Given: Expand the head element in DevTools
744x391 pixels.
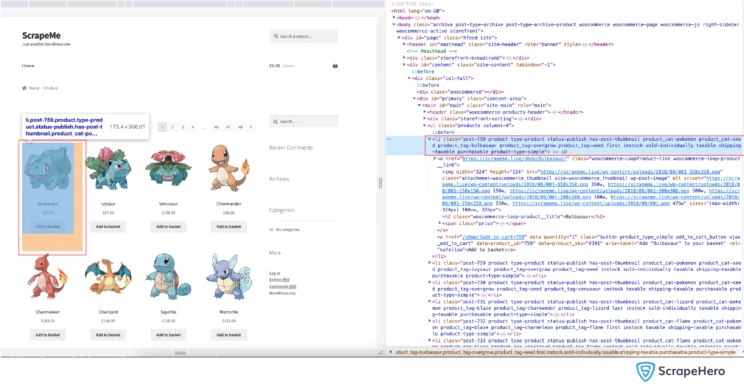Looking at the screenshot, I should pyautogui.click(x=394, y=18).
